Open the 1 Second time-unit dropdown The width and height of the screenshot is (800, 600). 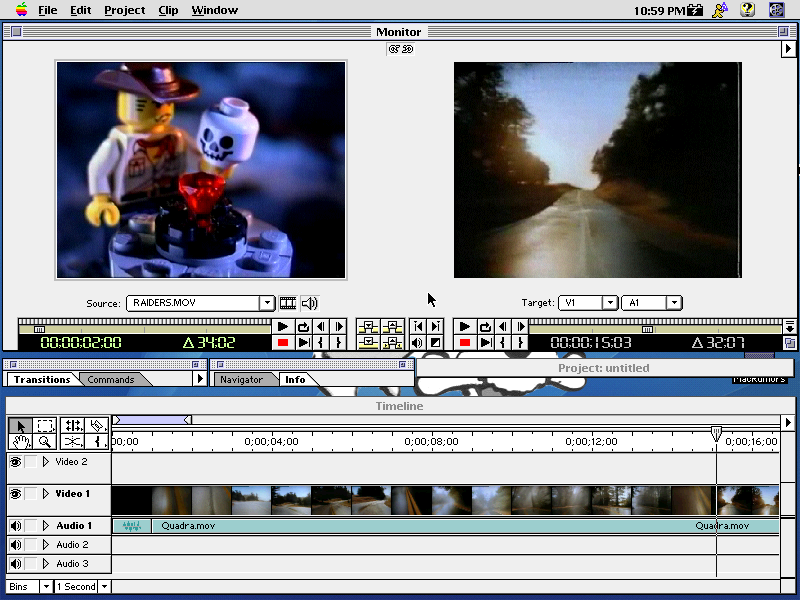click(82, 587)
